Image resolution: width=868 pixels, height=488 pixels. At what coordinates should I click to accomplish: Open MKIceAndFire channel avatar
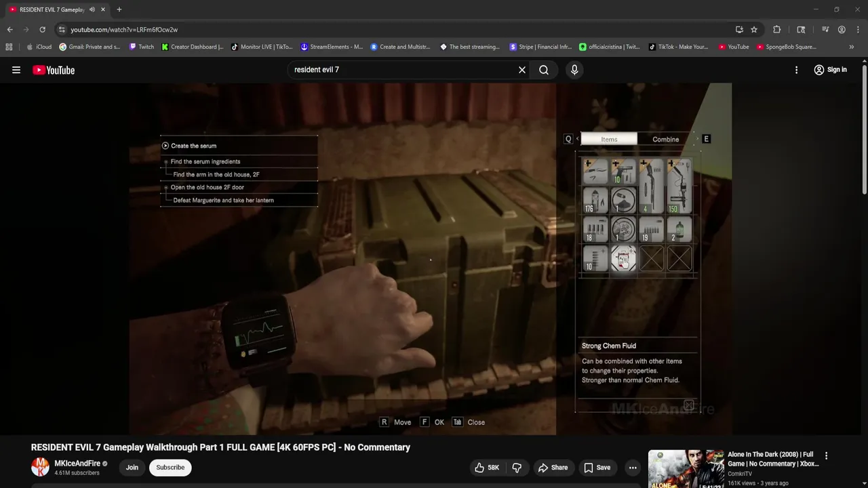40,467
